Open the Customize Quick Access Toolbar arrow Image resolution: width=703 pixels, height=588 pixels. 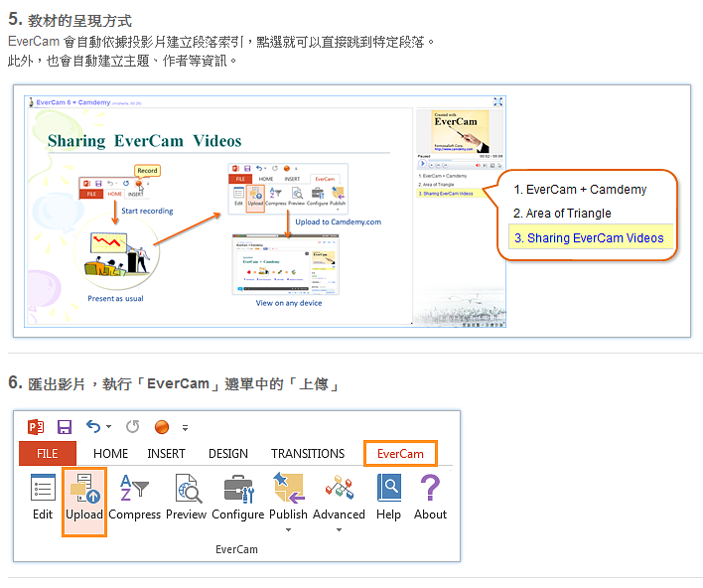point(185,428)
